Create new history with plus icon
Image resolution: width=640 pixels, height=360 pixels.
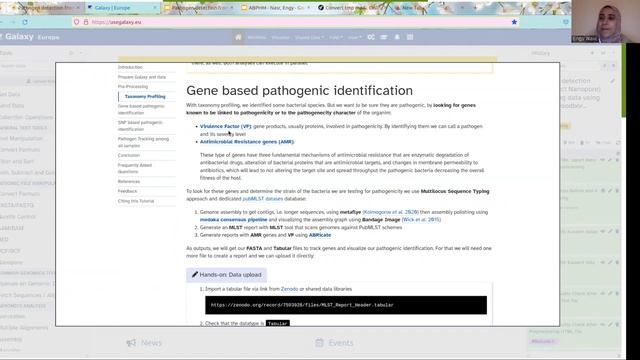pos(592,53)
